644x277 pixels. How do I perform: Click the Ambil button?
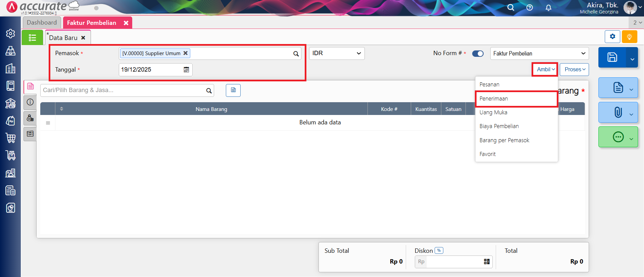tap(545, 70)
